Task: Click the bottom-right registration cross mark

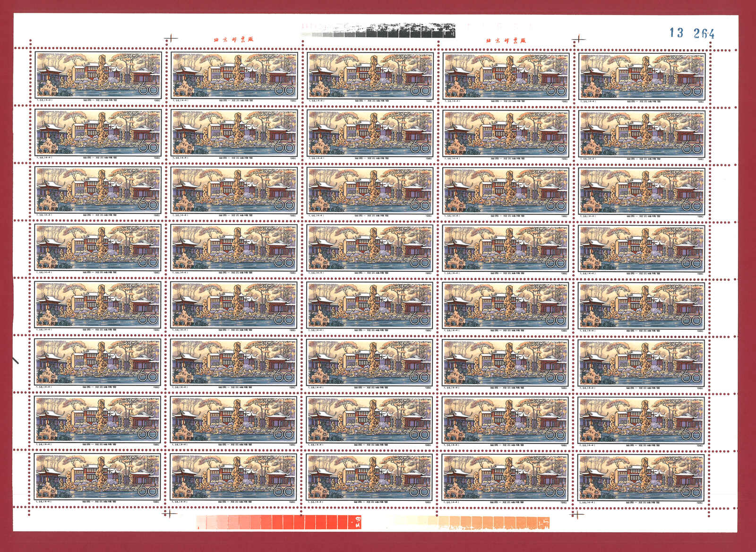Action: point(577,514)
